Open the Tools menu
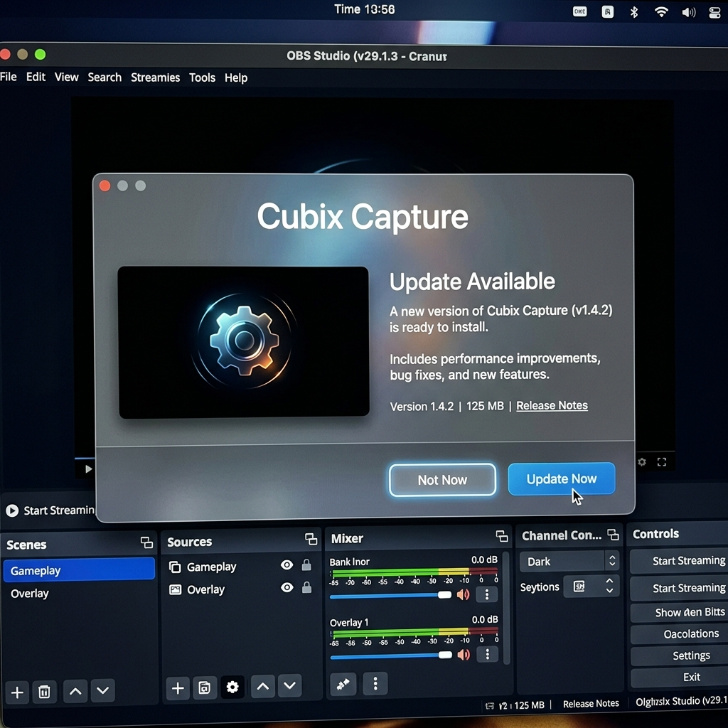This screenshot has height=728, width=728. [x=202, y=77]
